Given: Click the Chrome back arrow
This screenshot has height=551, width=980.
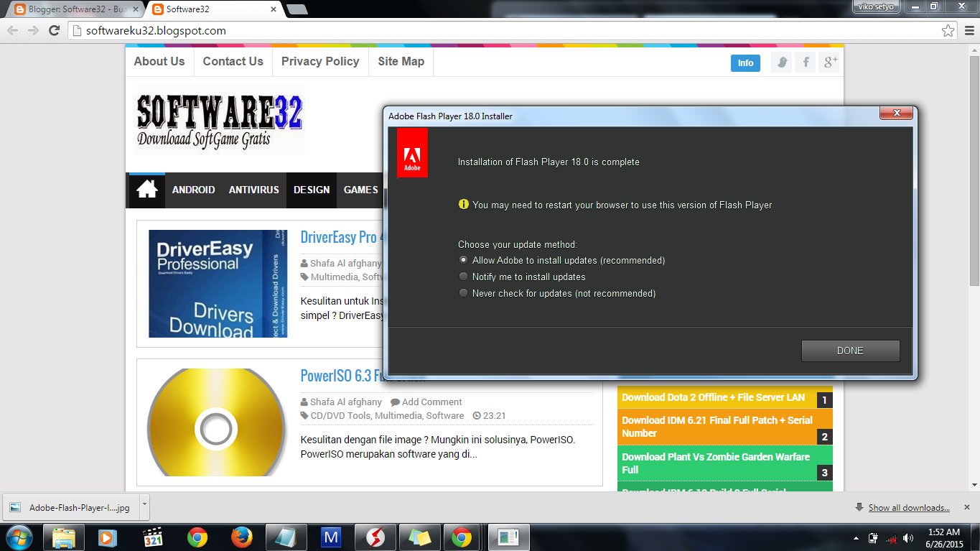Looking at the screenshot, I should (12, 31).
